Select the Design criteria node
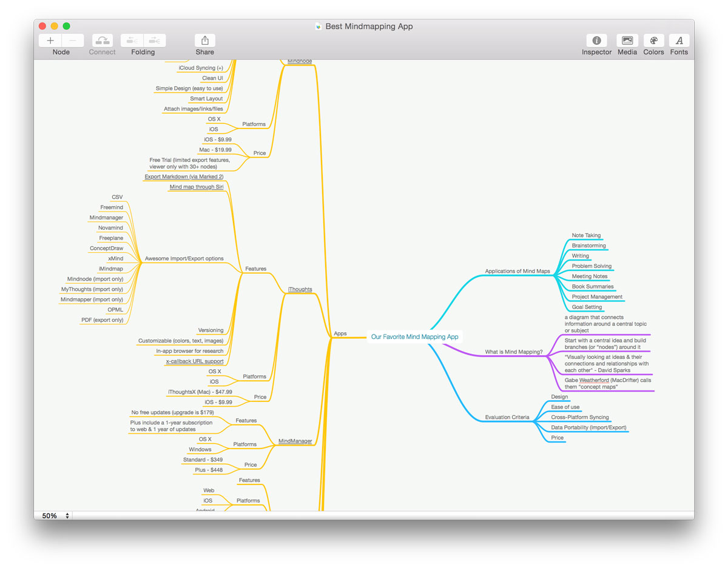This screenshot has width=728, height=568. [559, 396]
